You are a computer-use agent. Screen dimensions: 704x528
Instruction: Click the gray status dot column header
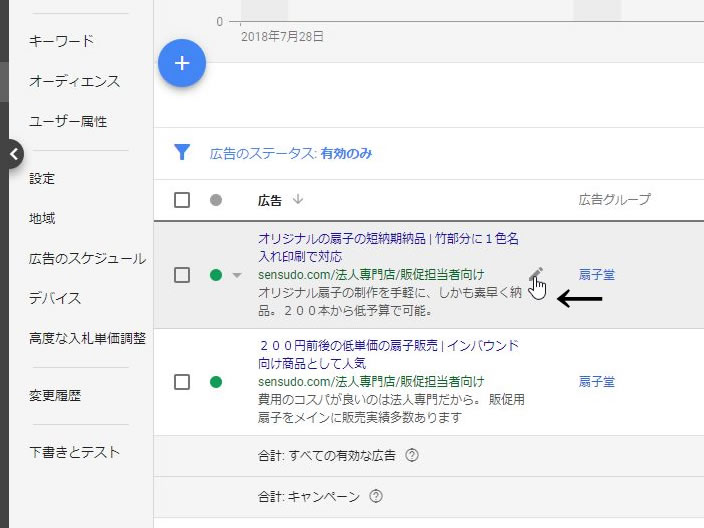pos(216,200)
